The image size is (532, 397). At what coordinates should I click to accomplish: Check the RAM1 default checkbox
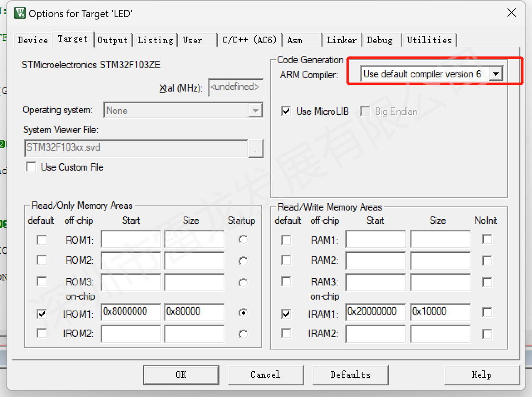point(286,240)
